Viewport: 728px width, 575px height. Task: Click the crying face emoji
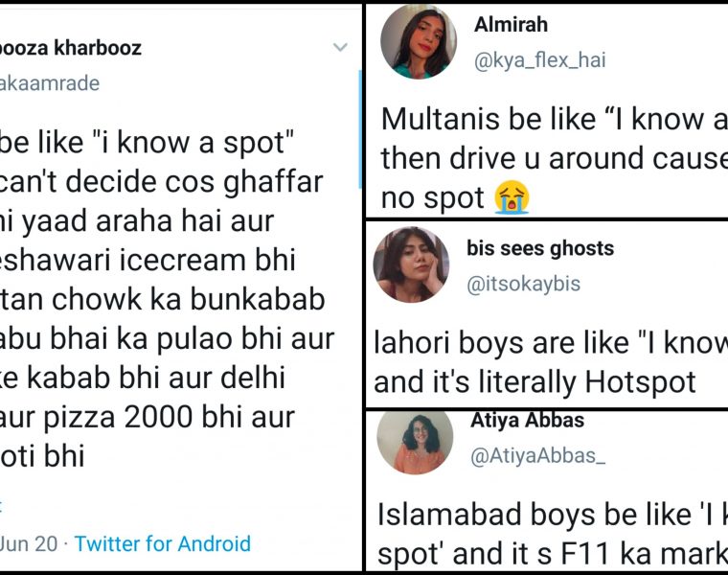[x=512, y=199]
